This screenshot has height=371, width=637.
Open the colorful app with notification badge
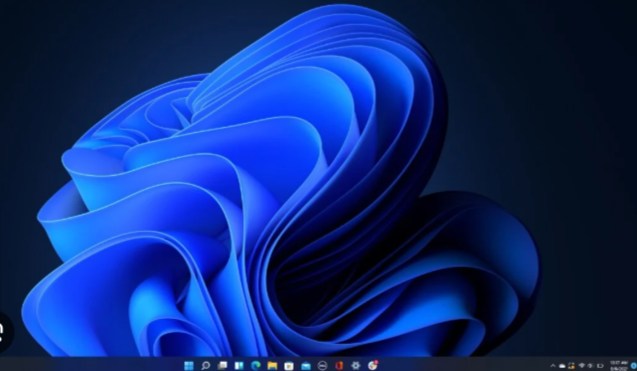pyautogui.click(x=373, y=365)
